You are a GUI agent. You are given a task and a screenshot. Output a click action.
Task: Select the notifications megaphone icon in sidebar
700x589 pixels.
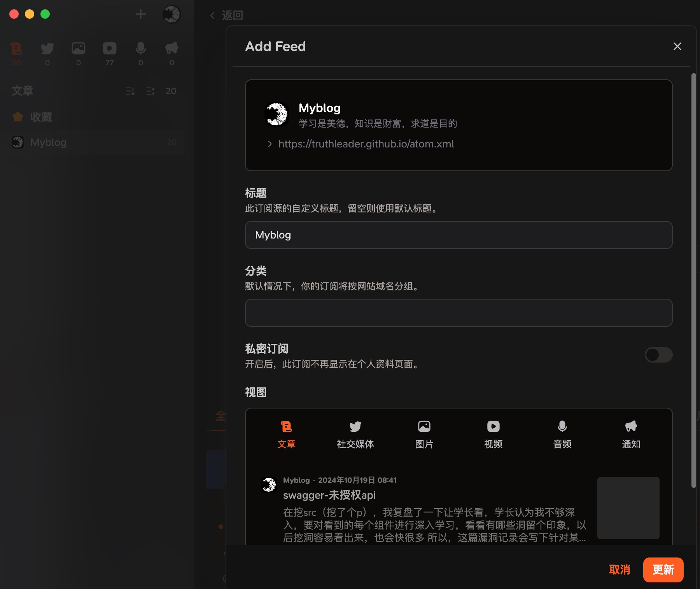click(x=171, y=48)
